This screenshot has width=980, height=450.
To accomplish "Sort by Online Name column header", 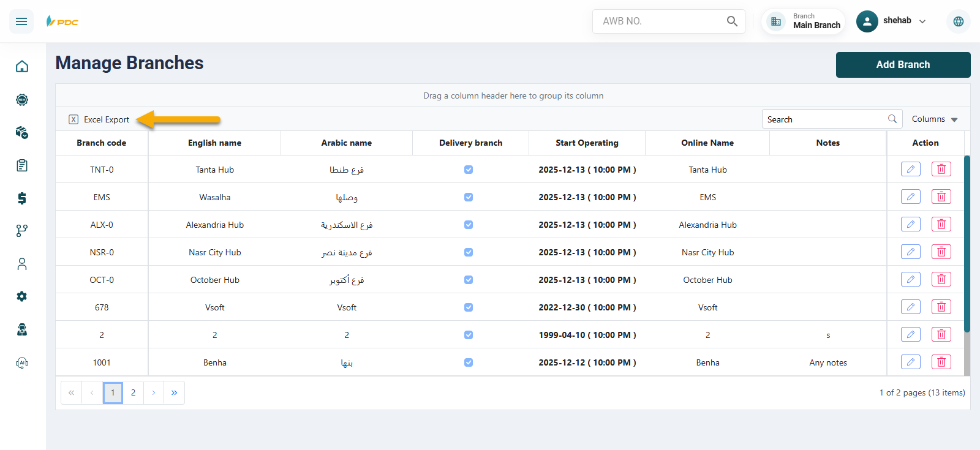I will coord(707,143).
